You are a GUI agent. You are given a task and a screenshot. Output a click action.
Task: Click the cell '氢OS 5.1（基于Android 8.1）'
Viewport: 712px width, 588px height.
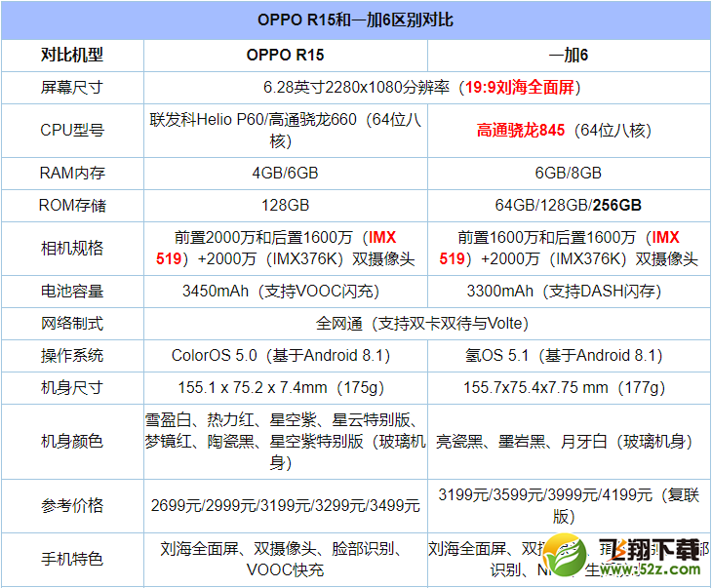tap(569, 356)
